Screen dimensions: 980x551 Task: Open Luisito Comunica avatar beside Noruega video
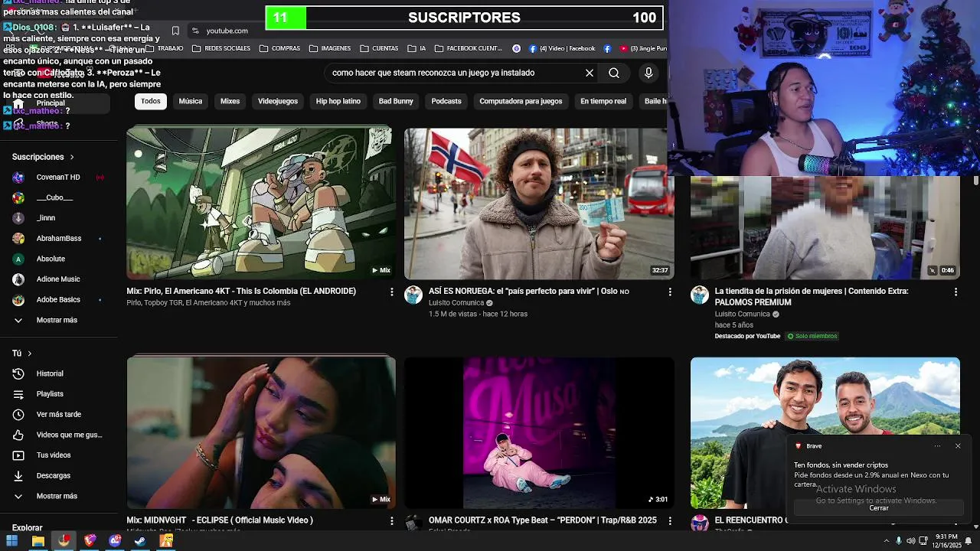pos(413,295)
